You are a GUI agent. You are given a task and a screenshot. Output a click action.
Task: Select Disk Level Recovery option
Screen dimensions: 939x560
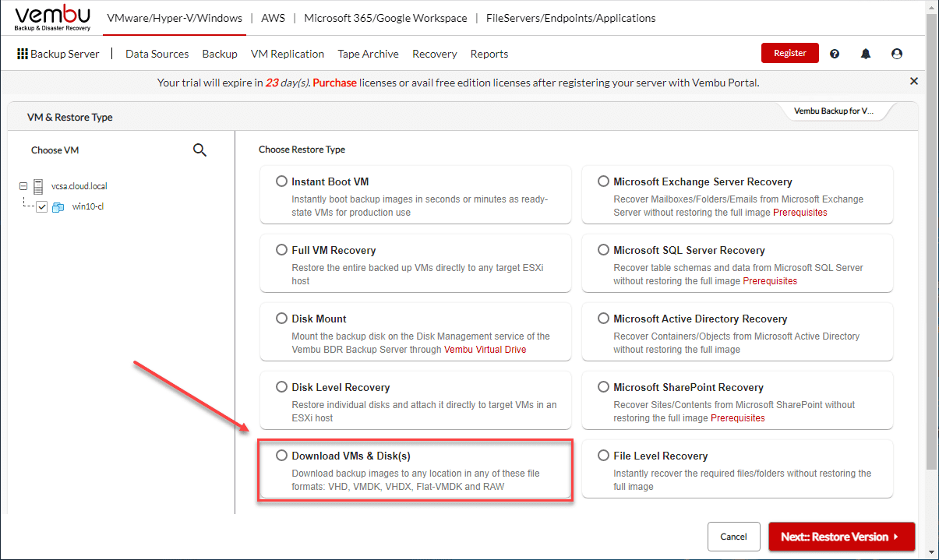point(281,387)
